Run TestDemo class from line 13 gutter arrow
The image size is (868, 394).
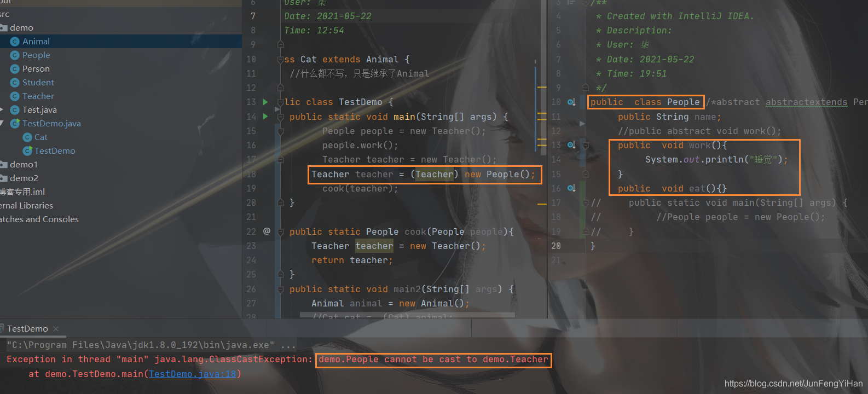coord(265,102)
